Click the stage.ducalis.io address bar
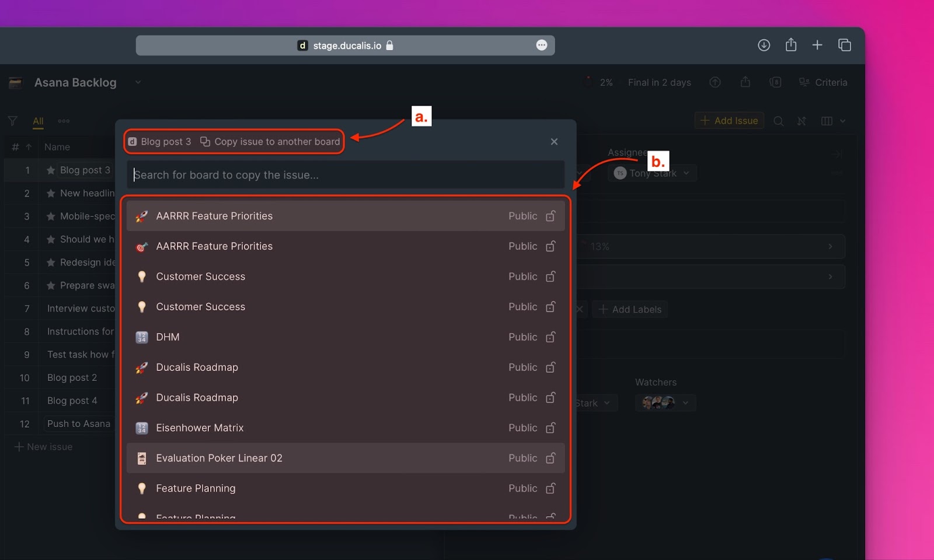The height and width of the screenshot is (560, 934). tap(345, 45)
